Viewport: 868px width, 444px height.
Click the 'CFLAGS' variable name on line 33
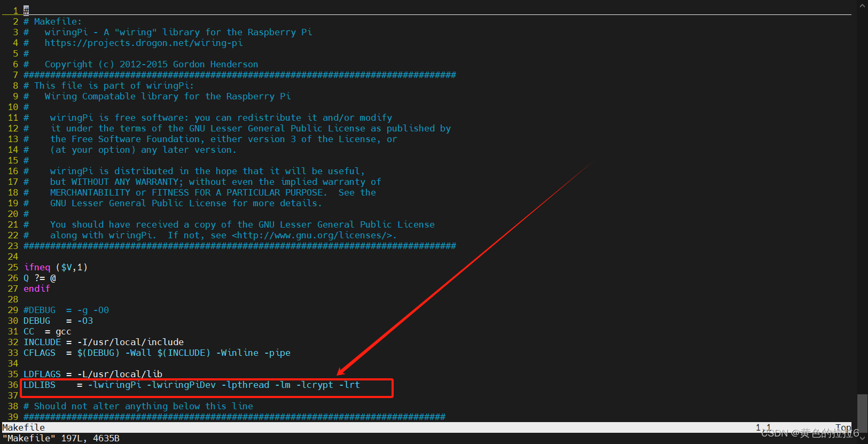point(40,353)
